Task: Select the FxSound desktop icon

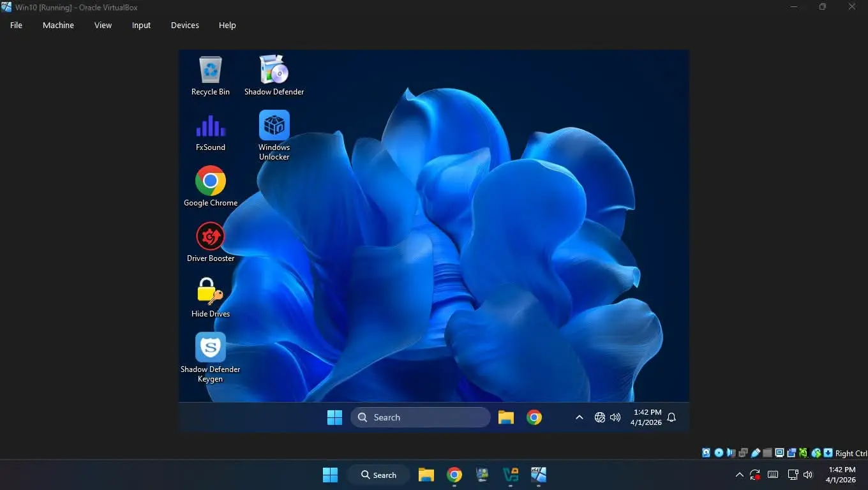Action: coord(211,132)
